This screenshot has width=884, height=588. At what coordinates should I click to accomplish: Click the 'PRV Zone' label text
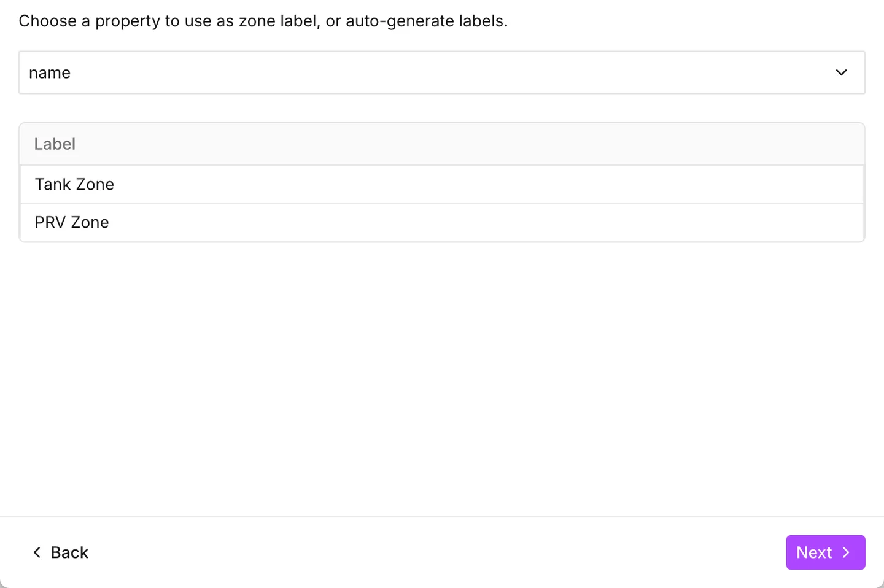coord(72,222)
